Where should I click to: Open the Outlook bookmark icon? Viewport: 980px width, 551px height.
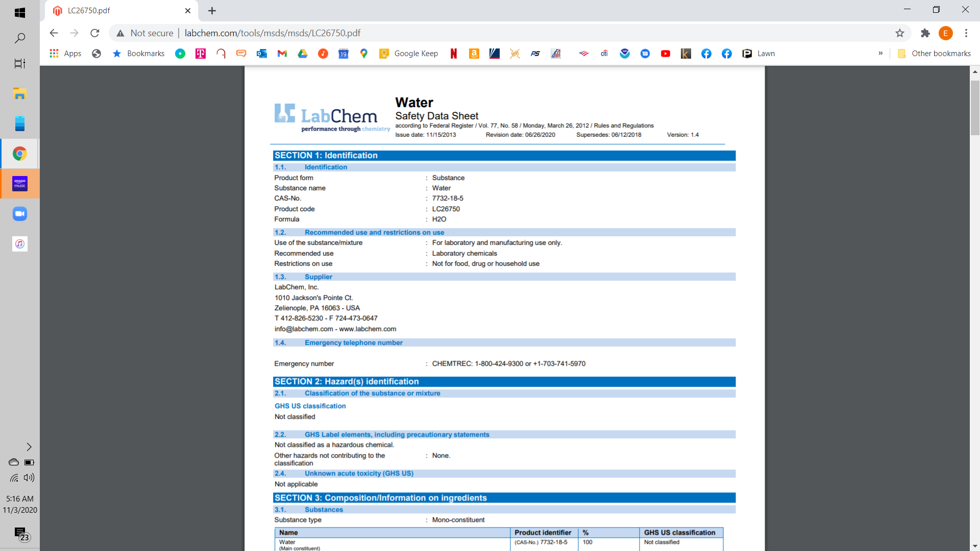click(x=262, y=54)
